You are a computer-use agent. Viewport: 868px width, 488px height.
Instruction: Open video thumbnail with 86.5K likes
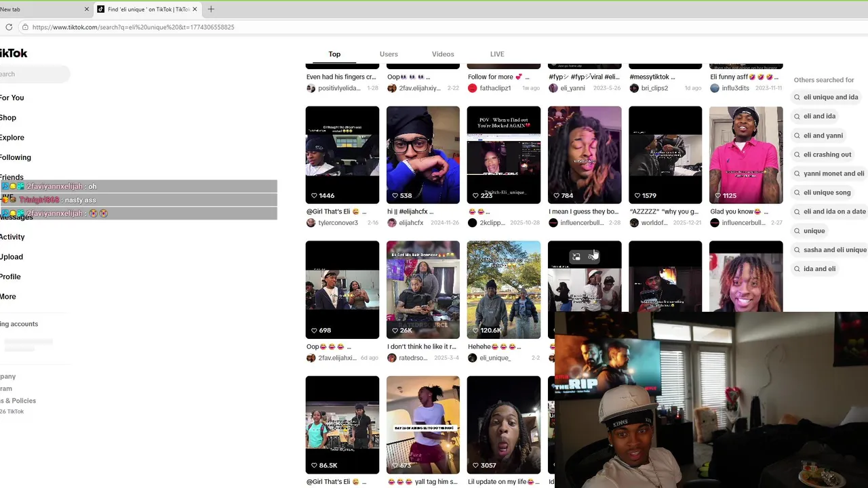pos(342,425)
